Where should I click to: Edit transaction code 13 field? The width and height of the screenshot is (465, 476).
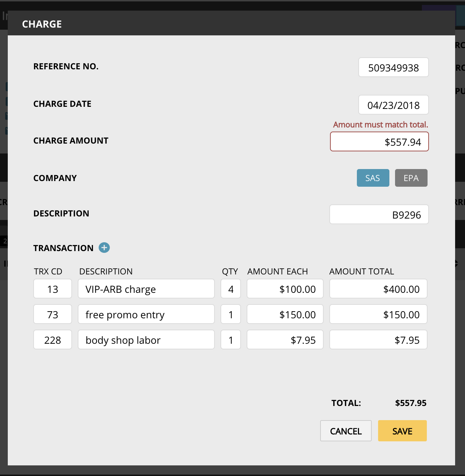tap(53, 289)
